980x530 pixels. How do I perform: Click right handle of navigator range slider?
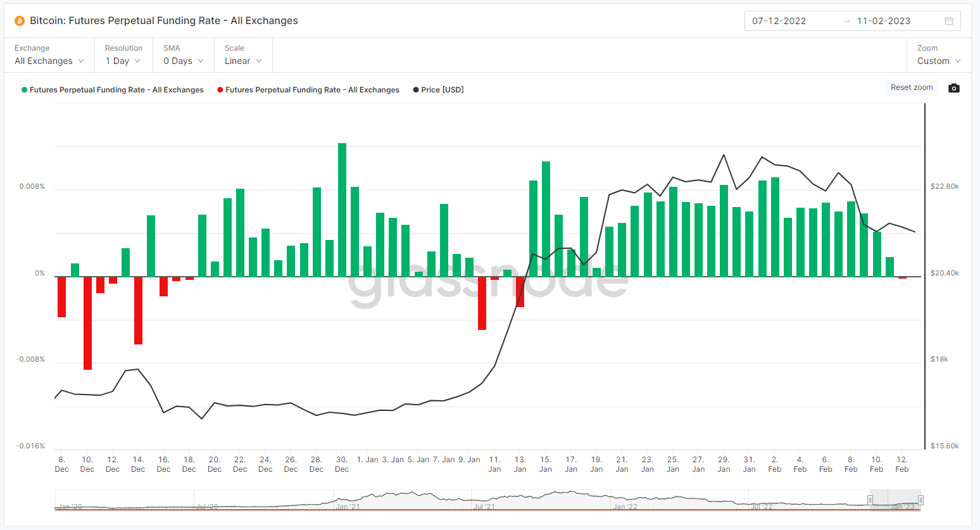tap(920, 500)
